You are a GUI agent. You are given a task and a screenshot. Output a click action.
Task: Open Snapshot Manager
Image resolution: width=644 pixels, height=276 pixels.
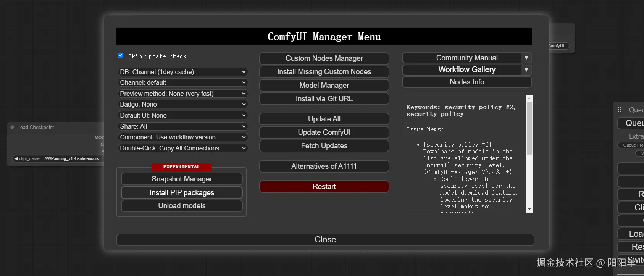(182, 179)
